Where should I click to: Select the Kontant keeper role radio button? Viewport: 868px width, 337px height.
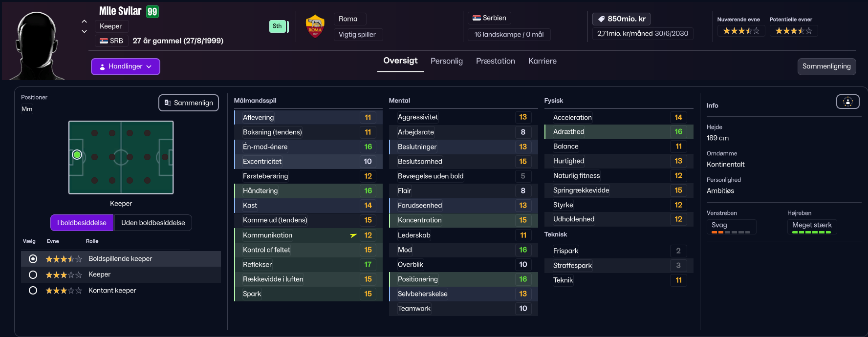pos(33,291)
